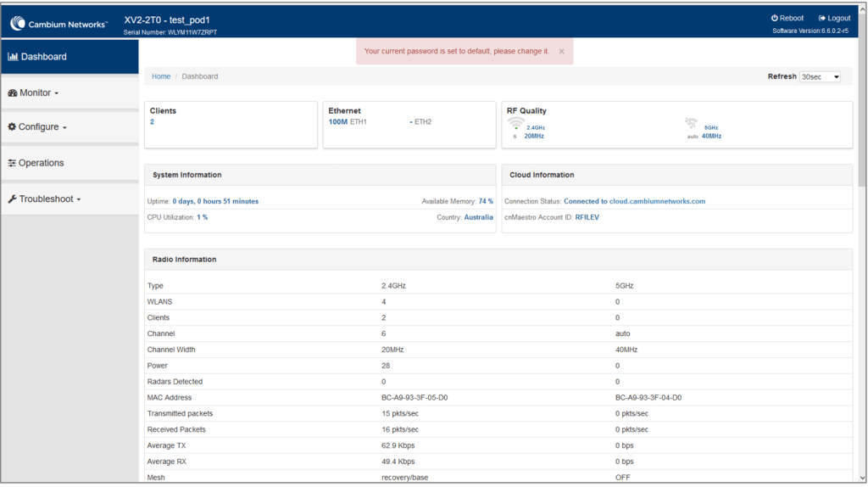
Task: Click the 2.4GHz Wi-Fi signal icon
Action: coord(516,124)
